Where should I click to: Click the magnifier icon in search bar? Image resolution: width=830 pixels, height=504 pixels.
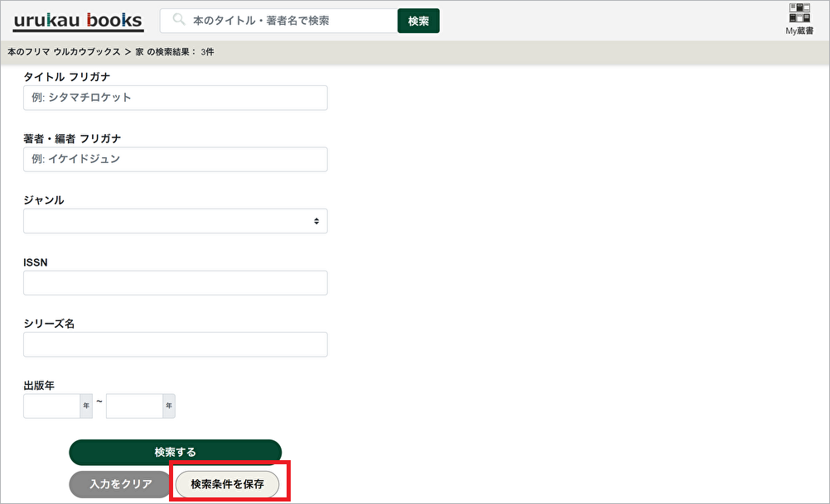pos(178,21)
